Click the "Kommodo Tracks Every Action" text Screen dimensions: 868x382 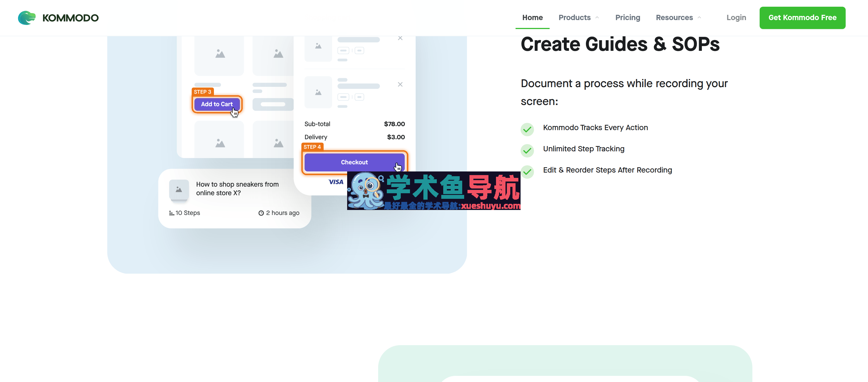[x=595, y=128]
